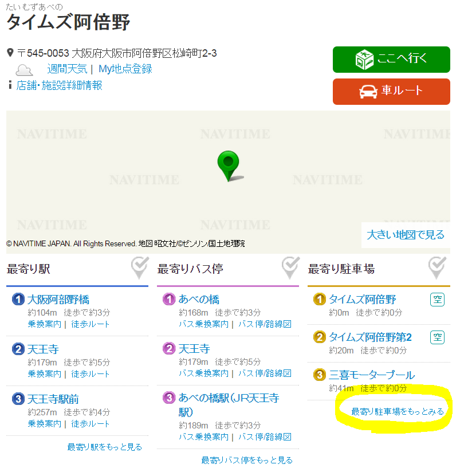Click バス乗換案内 under bus stop 天王寺
This screenshot has width=464, height=476.
click(203, 373)
